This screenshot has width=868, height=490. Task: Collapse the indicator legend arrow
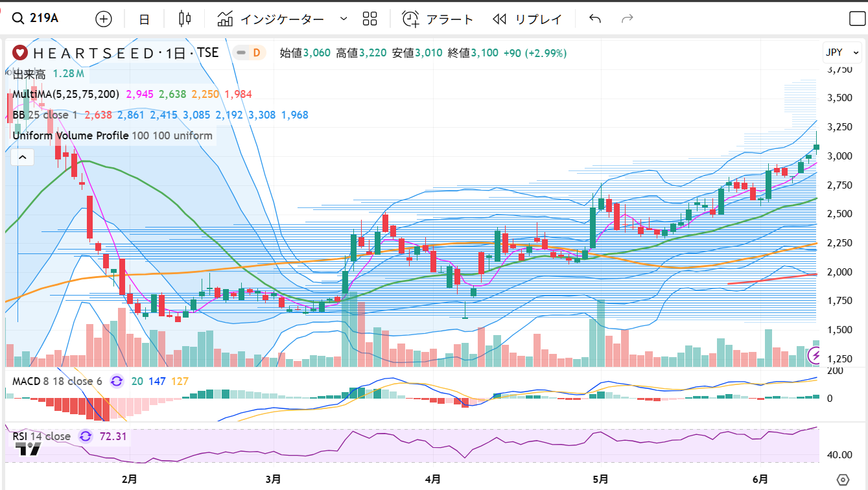coord(22,157)
